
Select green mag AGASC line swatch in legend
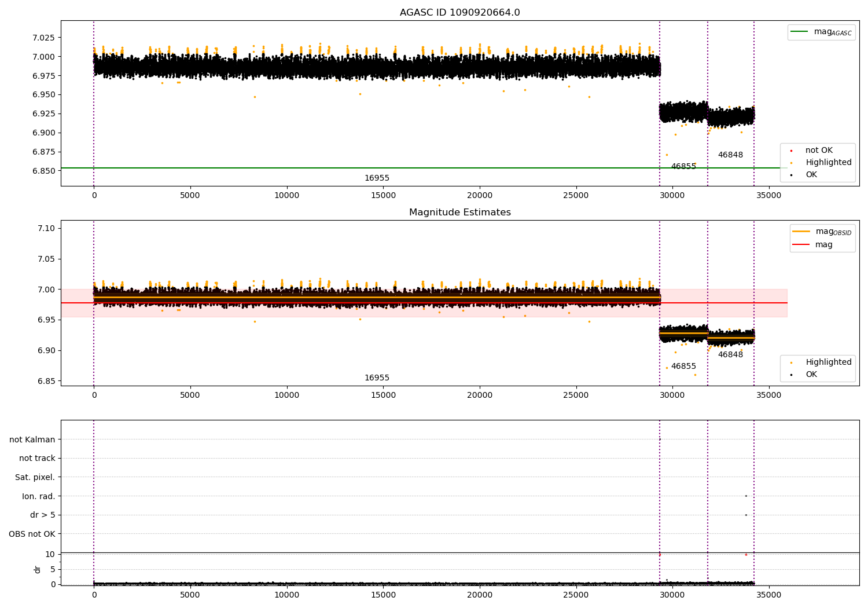800,32
